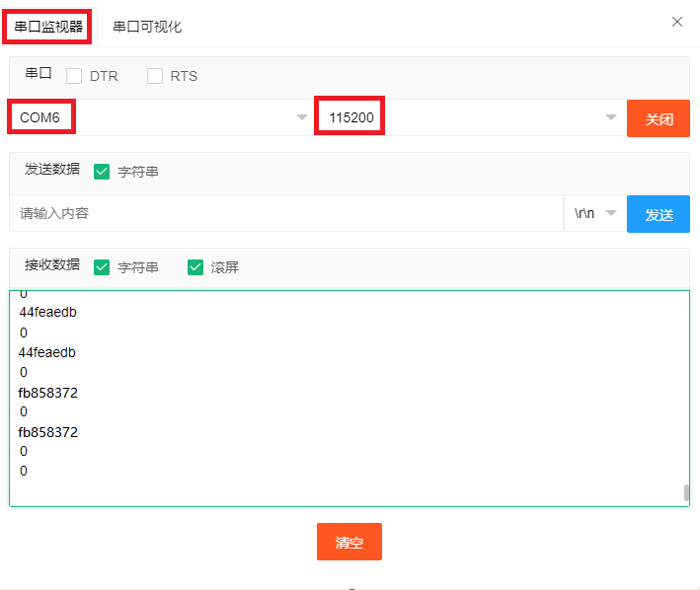The height and width of the screenshot is (590, 700).
Task: Uncheck 字符串 under 发送数据
Action: [x=102, y=172]
